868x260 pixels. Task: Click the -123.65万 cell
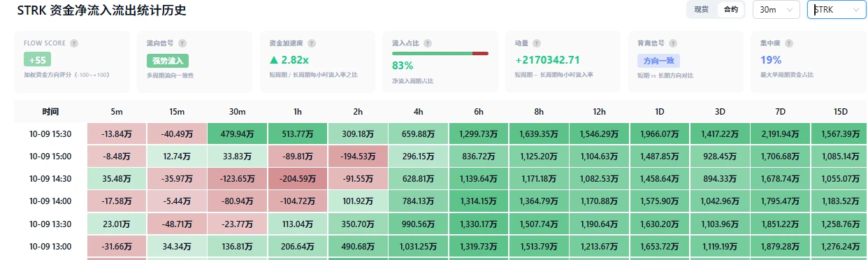coord(237,178)
